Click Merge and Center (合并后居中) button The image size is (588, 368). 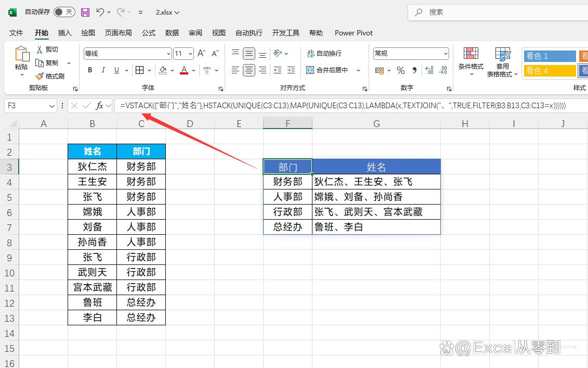click(x=327, y=70)
